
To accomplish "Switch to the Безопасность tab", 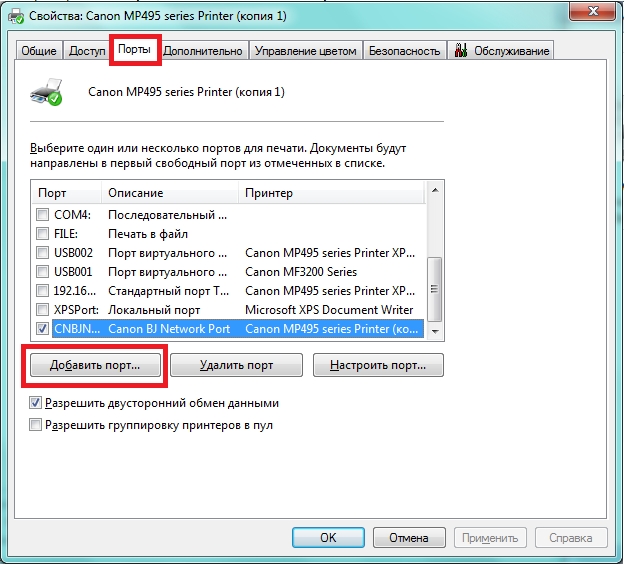I will pos(404,51).
